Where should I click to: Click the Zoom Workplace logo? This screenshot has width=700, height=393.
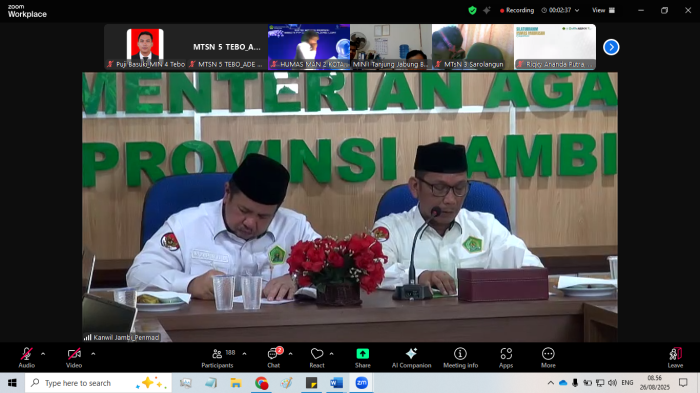coord(27,11)
